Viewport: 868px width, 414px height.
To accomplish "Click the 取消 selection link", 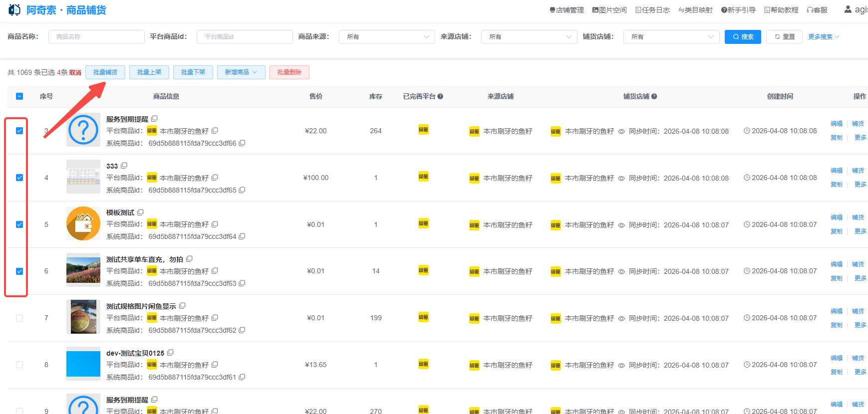I will (x=75, y=73).
